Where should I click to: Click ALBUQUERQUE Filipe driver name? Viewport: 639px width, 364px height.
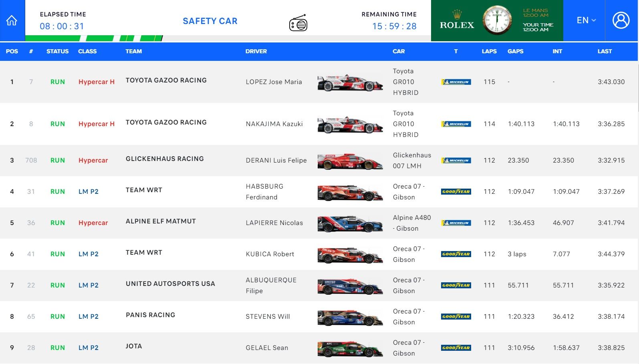click(x=271, y=286)
